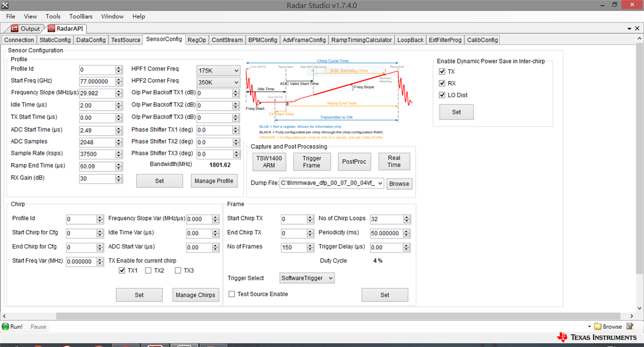Click the No of Frames stepper arrows
This screenshot has width=644, height=347.
click(x=310, y=247)
